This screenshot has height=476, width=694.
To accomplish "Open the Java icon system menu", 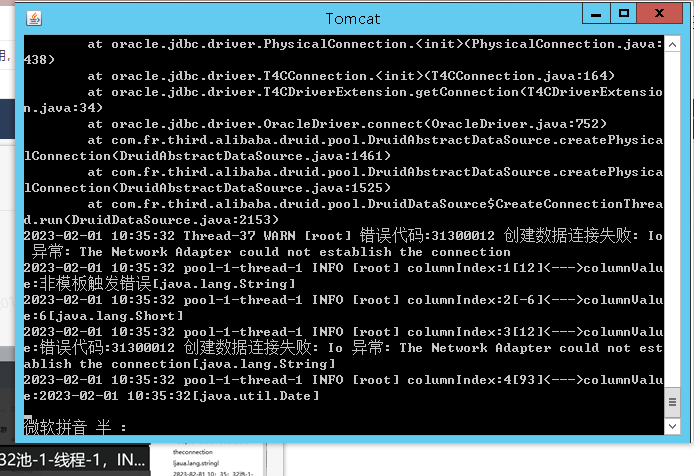I will pyautogui.click(x=34, y=18).
